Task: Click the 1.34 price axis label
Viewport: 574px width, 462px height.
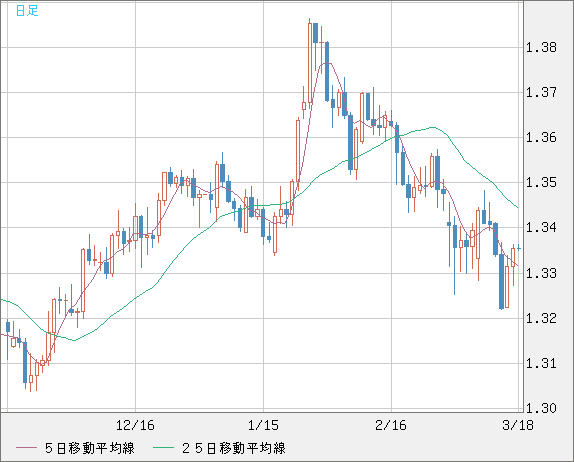Action: point(541,228)
